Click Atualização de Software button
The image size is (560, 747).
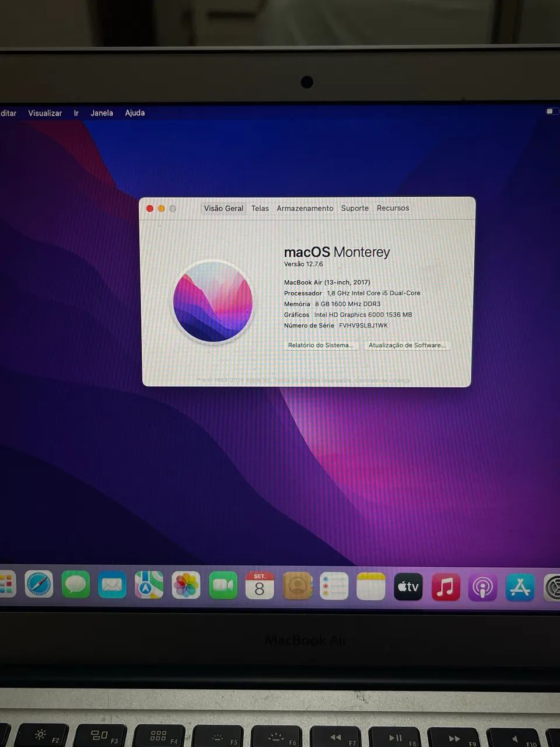[x=407, y=345]
